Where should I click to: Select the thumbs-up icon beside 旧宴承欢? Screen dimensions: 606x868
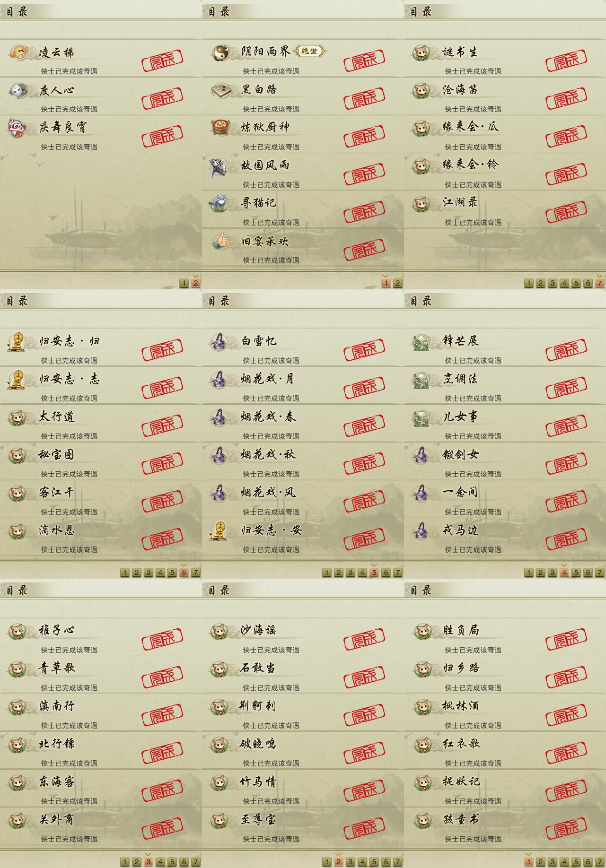220,242
